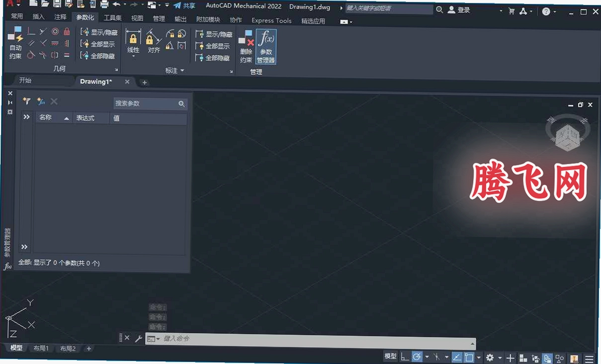Screen dimensions: 601x364
Task: Toggle object snap tracking on status bar
Action: coord(456,358)
